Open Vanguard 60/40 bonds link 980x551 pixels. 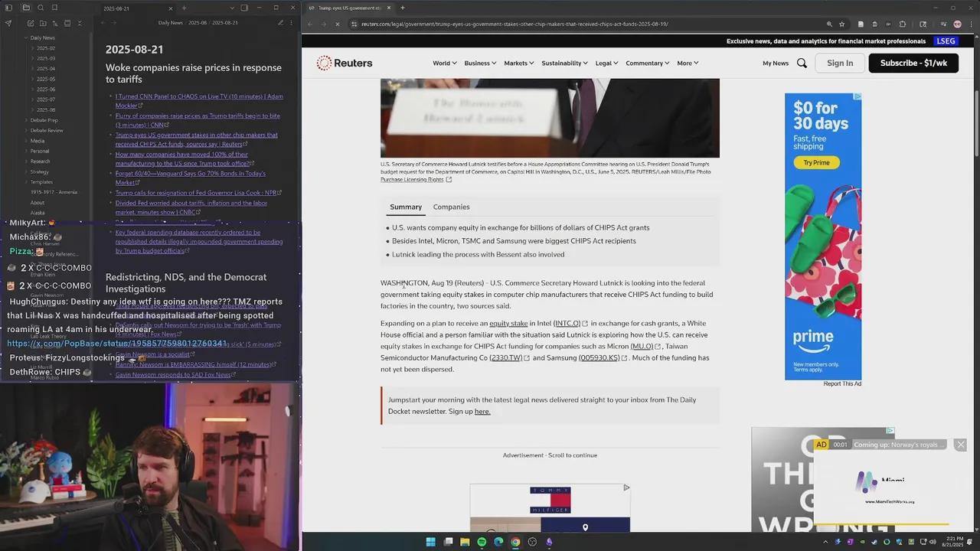191,178
